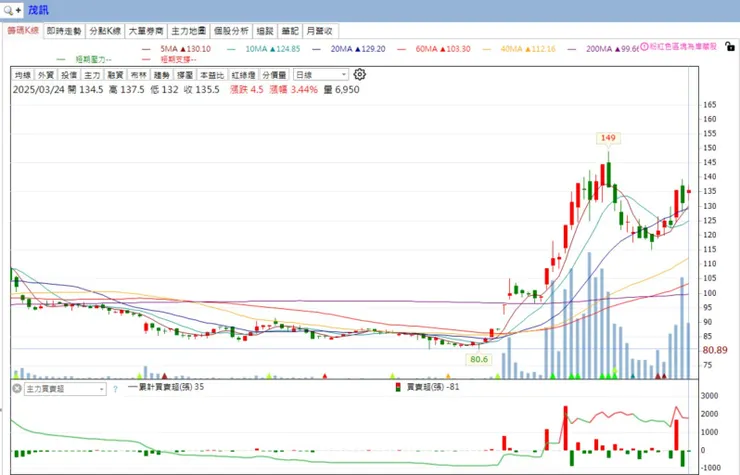Toggle the 投信 overlay button
Screen dimensions: 740x475
[x=69, y=75]
